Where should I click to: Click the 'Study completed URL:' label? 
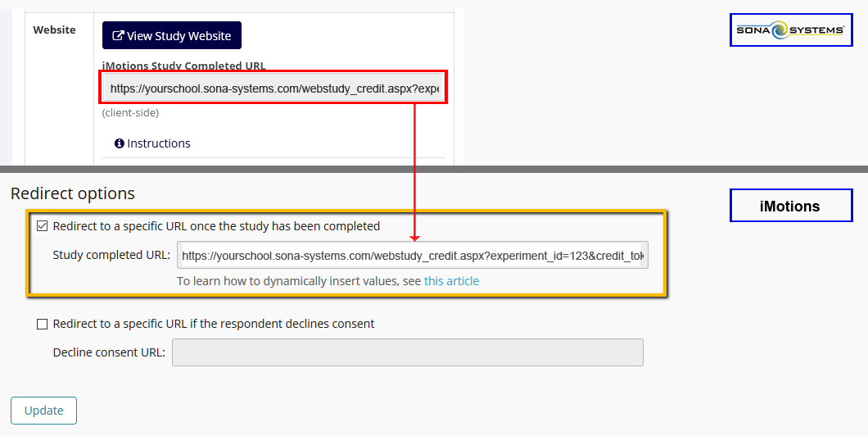point(111,255)
